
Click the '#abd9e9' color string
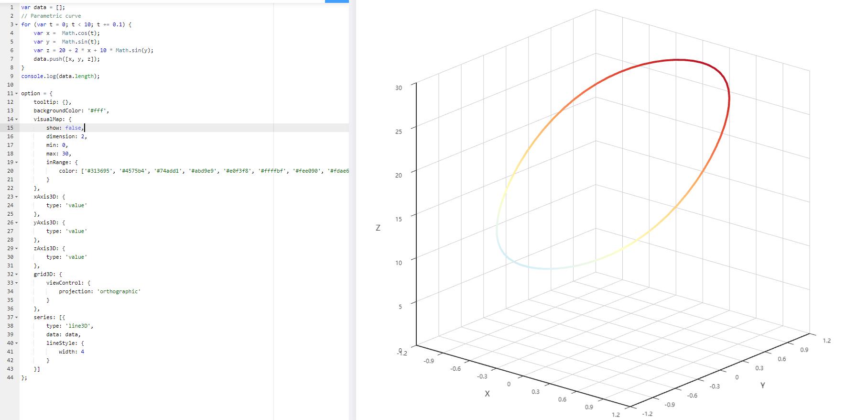click(203, 171)
